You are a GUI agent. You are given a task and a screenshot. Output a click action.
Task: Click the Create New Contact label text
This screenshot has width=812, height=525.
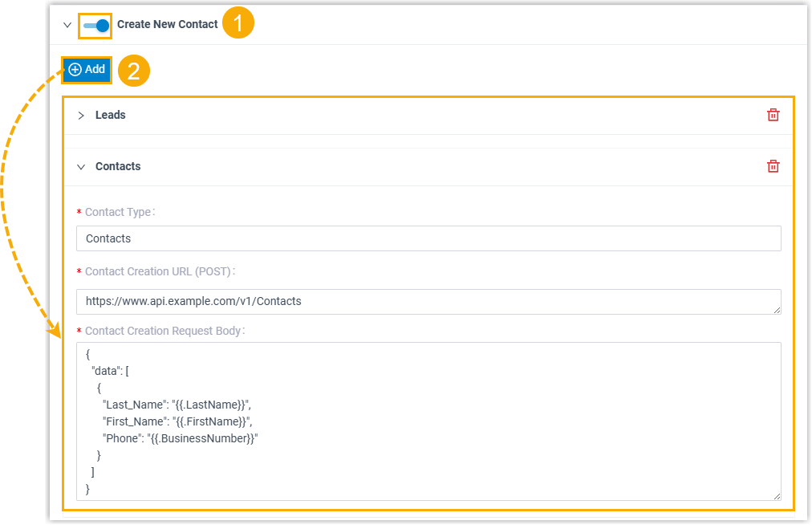(167, 25)
